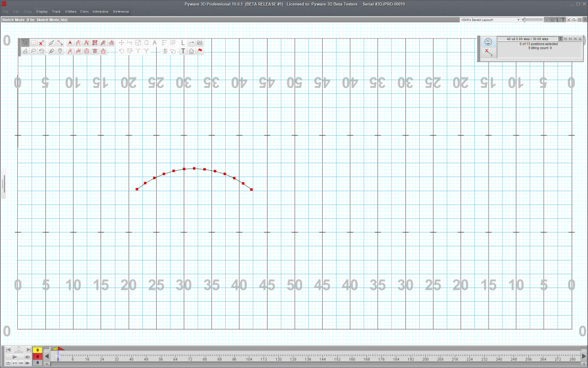Open the gauge icon in console panel
The height and width of the screenshot is (368, 588).
(x=488, y=41)
